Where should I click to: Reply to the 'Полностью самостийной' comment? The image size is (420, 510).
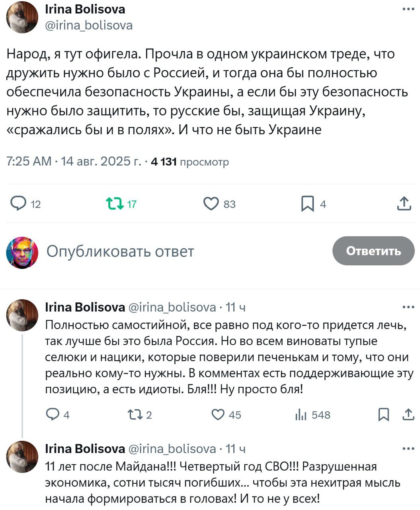tap(53, 415)
